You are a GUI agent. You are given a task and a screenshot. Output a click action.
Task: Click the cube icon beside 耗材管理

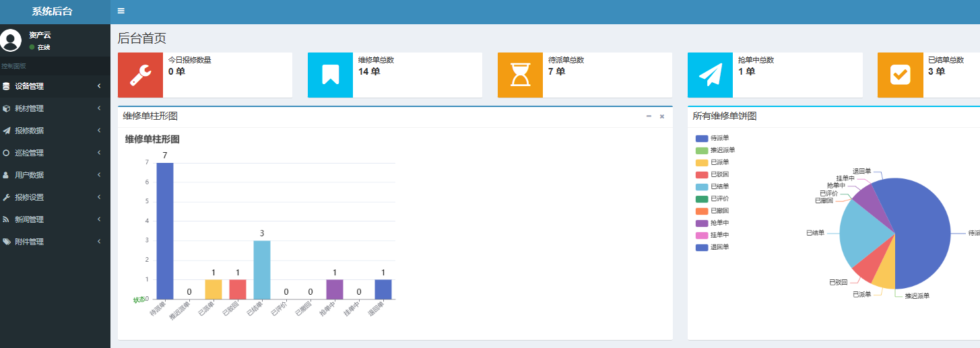point(6,108)
